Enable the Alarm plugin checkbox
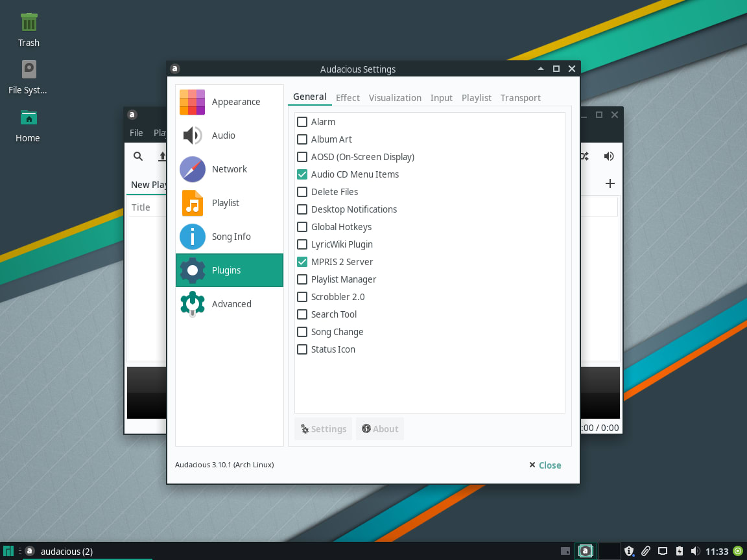This screenshot has width=747, height=560. coord(302,122)
